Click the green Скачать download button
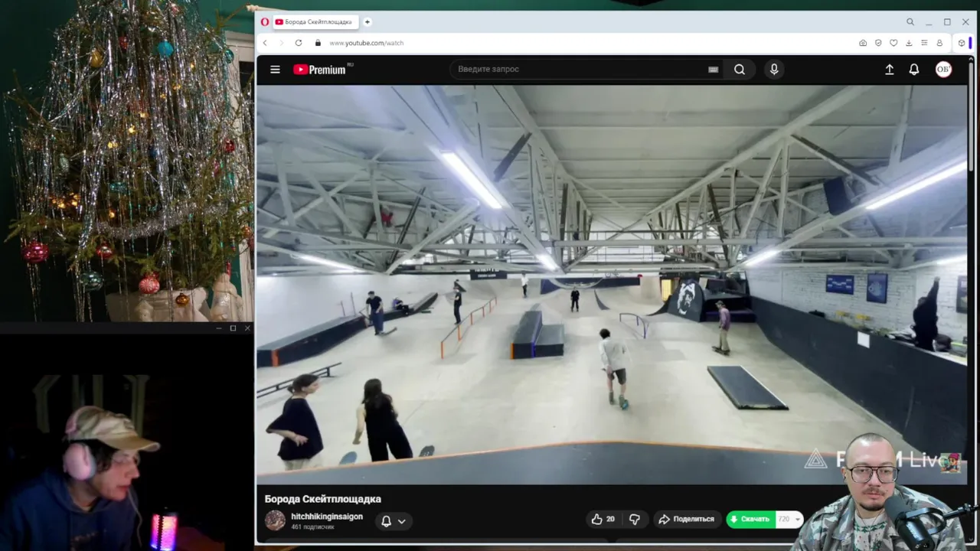 pos(750,519)
